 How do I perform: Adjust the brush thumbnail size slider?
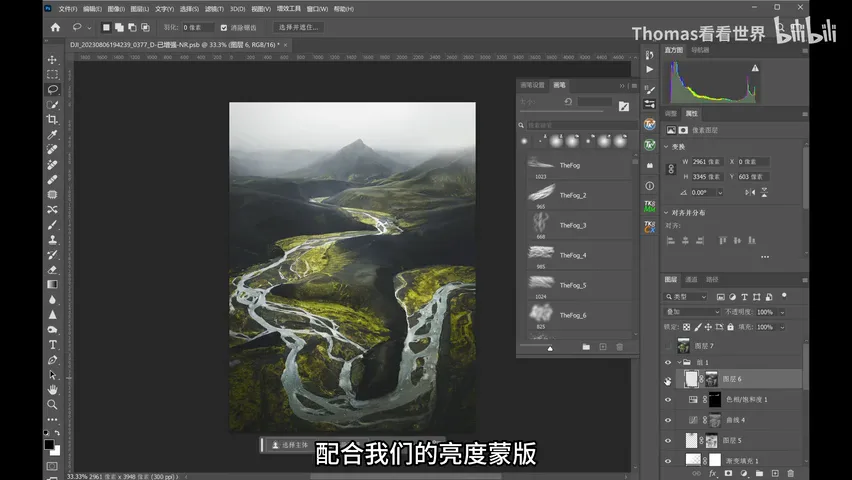tap(549, 347)
